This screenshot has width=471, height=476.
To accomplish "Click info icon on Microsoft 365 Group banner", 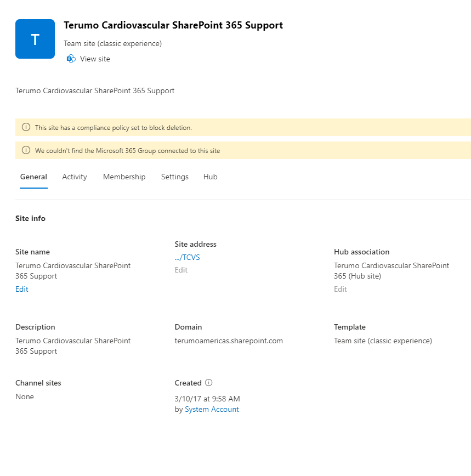I will (26, 150).
